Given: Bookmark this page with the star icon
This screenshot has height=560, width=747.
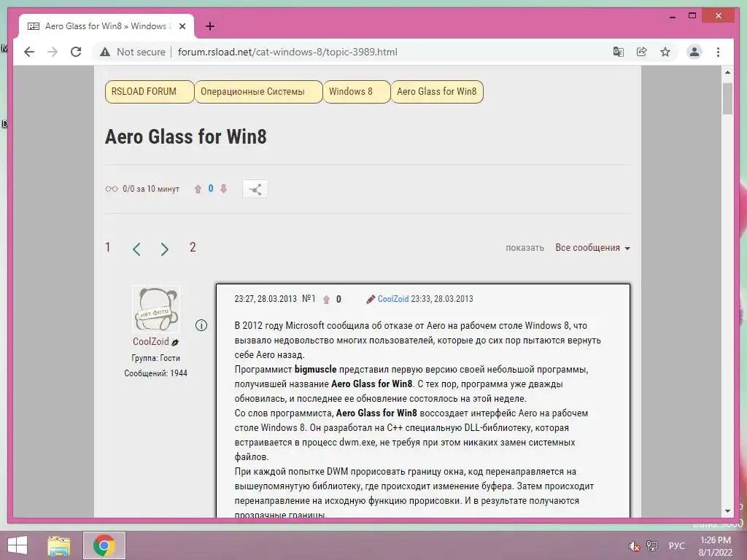Looking at the screenshot, I should point(665,52).
